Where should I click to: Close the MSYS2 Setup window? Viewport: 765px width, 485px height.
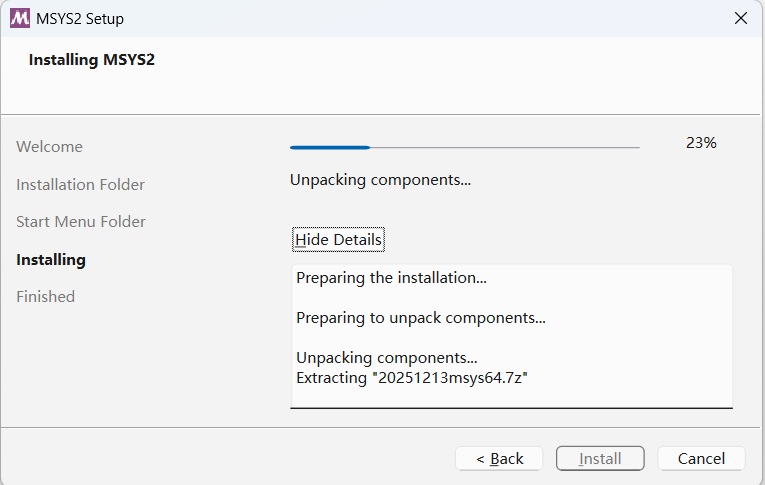(741, 18)
